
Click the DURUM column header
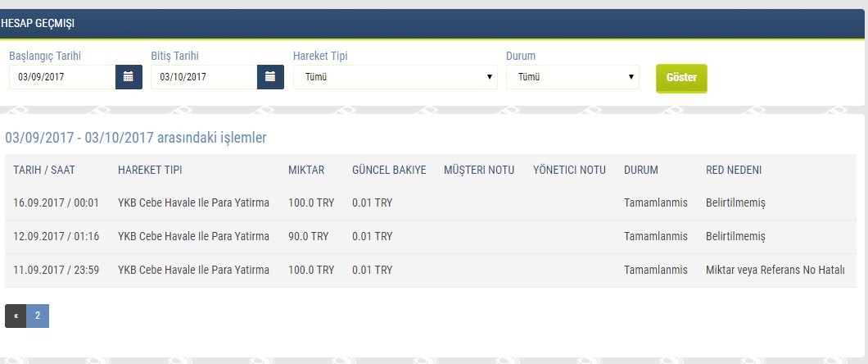click(x=641, y=170)
